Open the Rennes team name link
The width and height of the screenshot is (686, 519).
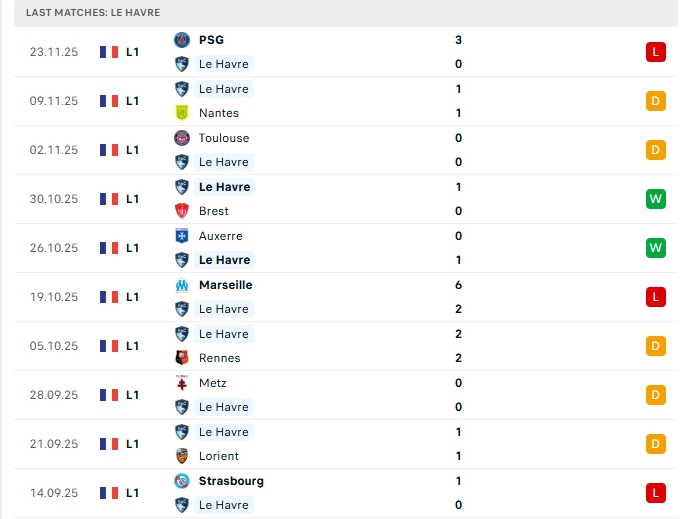pos(219,358)
